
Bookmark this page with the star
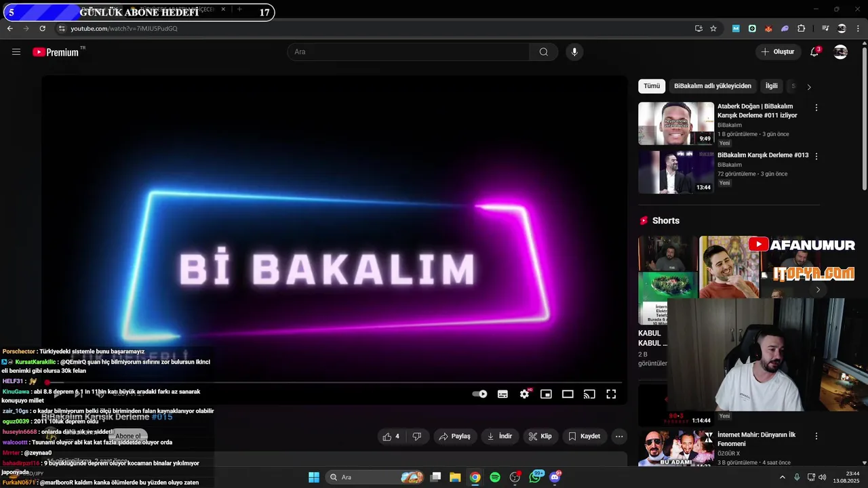pos(713,28)
